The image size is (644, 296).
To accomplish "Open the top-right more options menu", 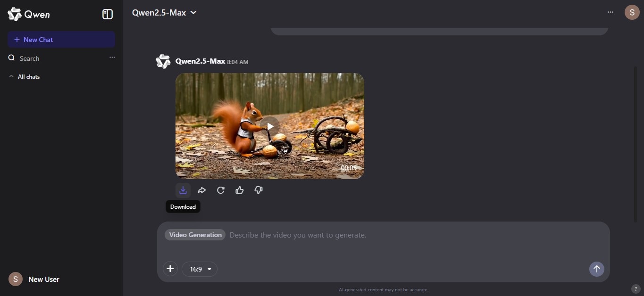I will (611, 12).
